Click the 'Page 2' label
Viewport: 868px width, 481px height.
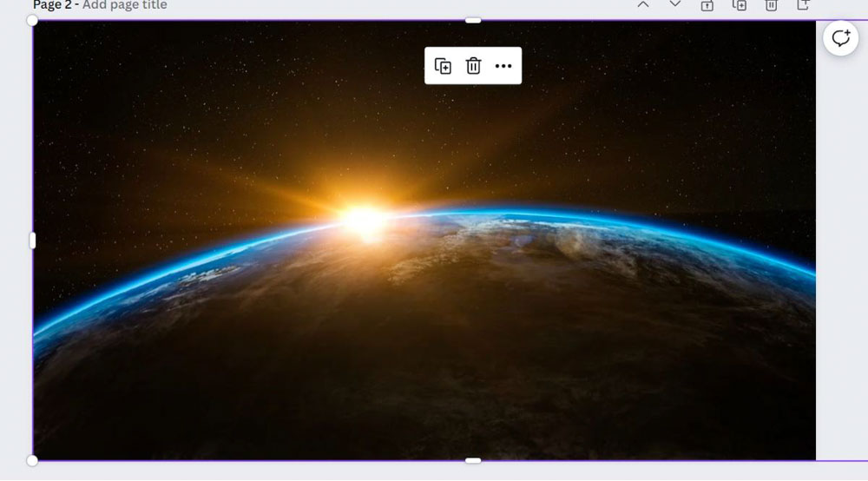52,5
